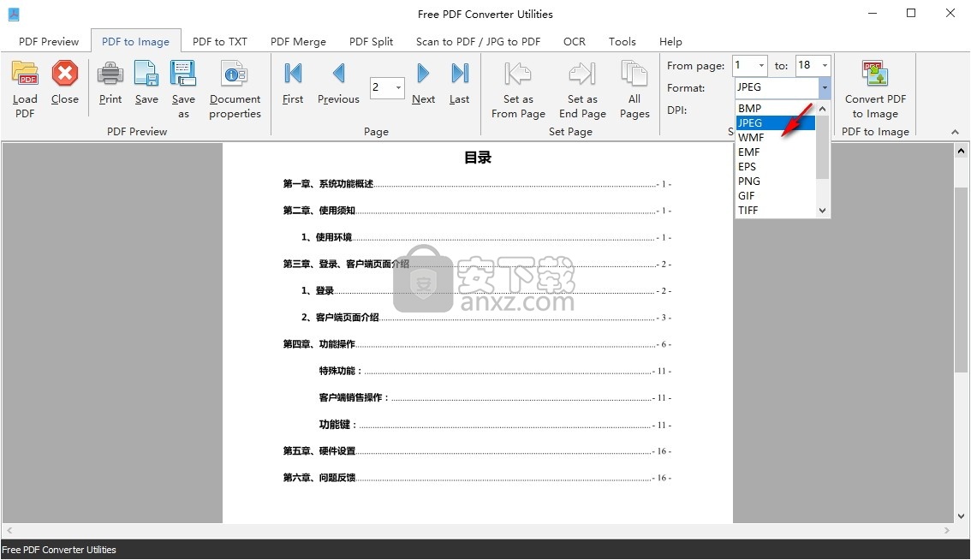Open the PDF to TXT tab
The height and width of the screenshot is (560, 971).
point(220,41)
